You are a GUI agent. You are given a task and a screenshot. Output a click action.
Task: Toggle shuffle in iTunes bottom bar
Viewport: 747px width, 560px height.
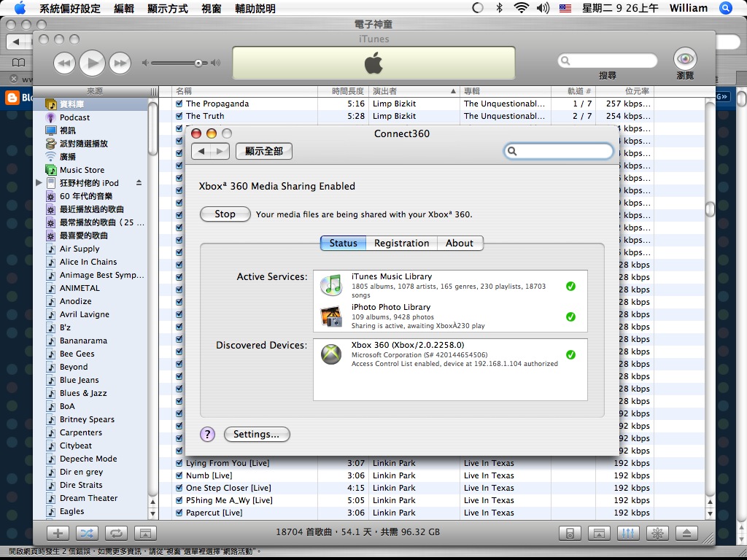coord(87,533)
